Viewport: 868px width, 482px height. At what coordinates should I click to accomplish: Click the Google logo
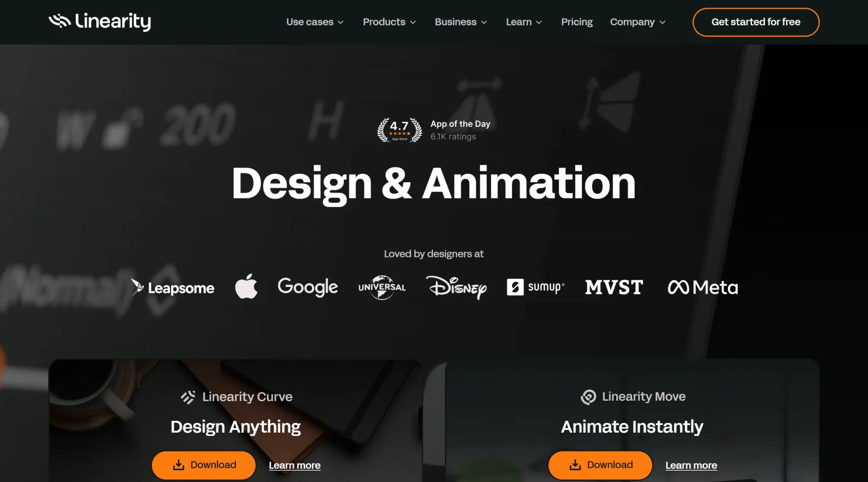308,287
